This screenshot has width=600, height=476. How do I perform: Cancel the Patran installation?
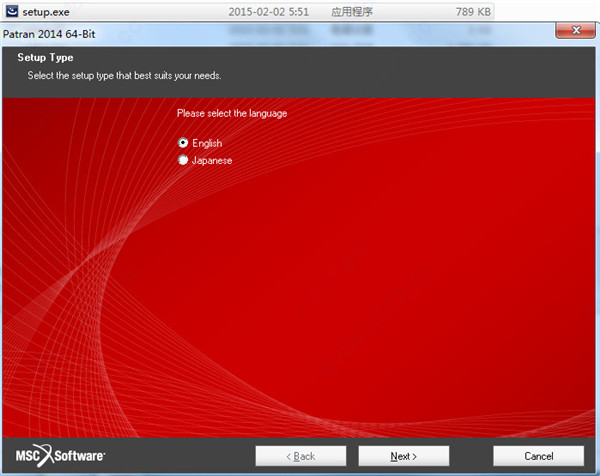pos(539,456)
